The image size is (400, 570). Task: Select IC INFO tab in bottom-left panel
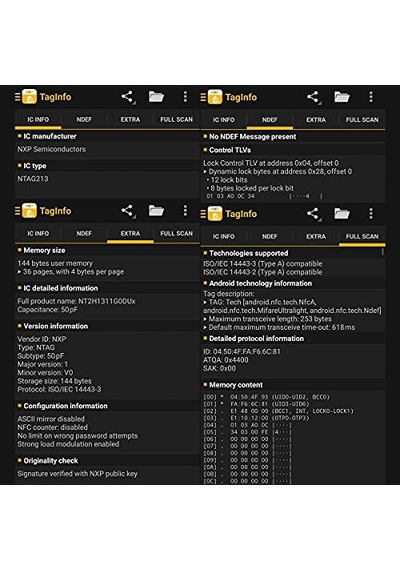tap(38, 233)
